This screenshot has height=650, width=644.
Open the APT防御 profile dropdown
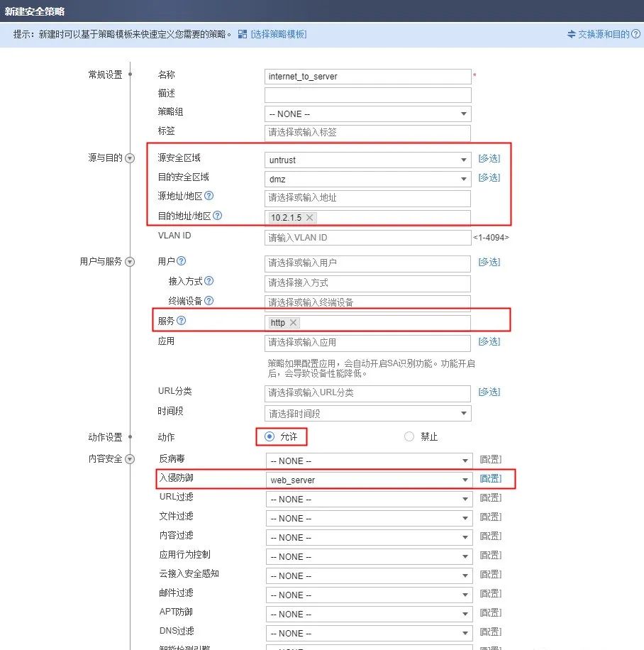click(x=370, y=614)
